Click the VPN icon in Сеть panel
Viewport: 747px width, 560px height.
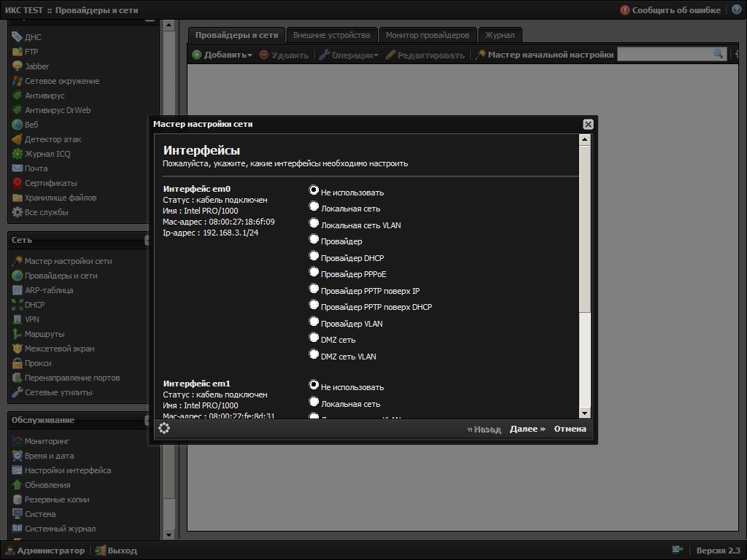pyautogui.click(x=18, y=319)
